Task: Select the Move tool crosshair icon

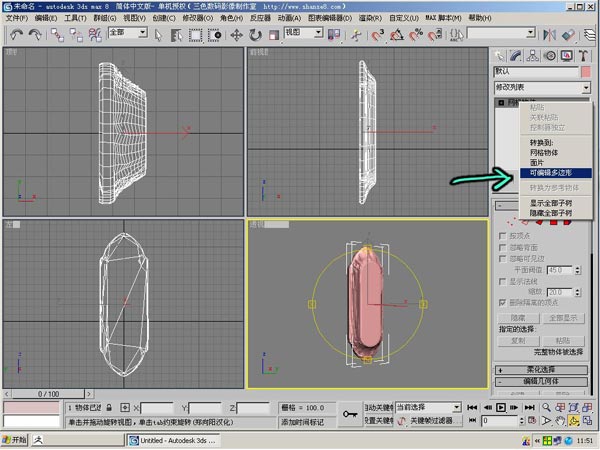Action: click(236, 35)
